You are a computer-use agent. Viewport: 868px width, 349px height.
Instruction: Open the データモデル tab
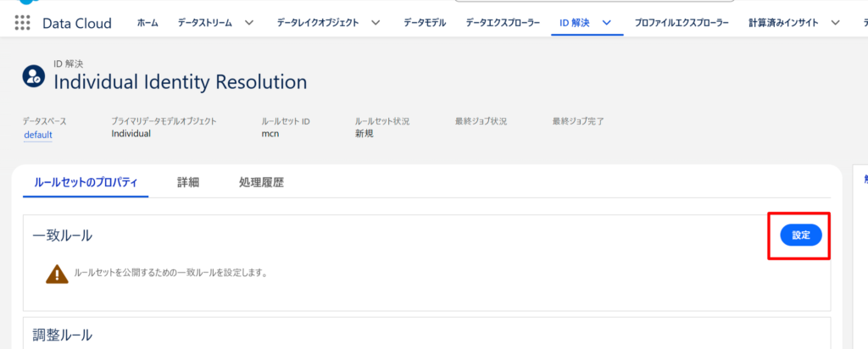pos(425,23)
